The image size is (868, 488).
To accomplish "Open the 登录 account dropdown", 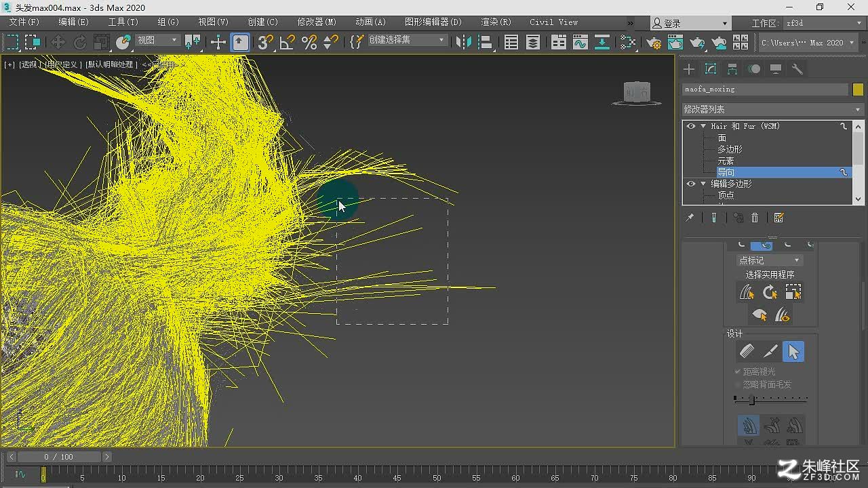I will point(690,23).
